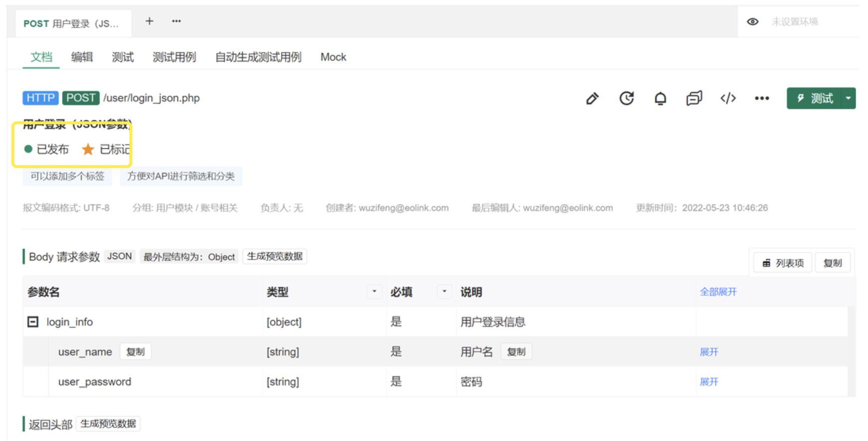The height and width of the screenshot is (441, 868).
Task: Select the POST 用户登录 document tab
Action: pos(74,23)
